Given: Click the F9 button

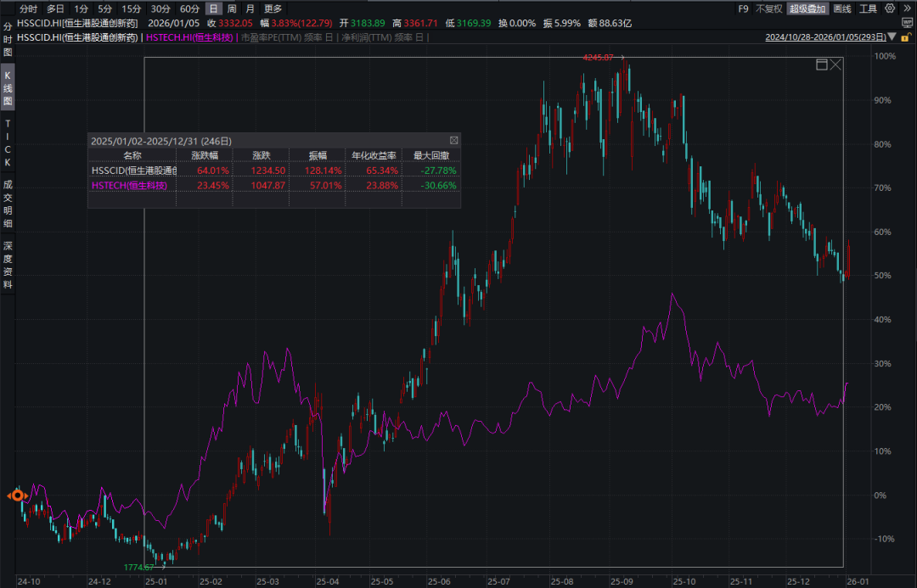Looking at the screenshot, I should pos(743,8).
